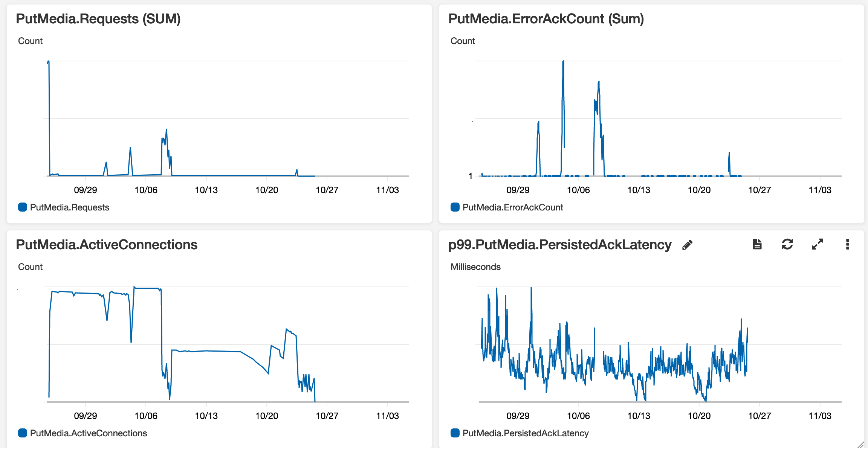Toggle the PutMedia.ActiveConnections legend swatch

click(x=23, y=433)
